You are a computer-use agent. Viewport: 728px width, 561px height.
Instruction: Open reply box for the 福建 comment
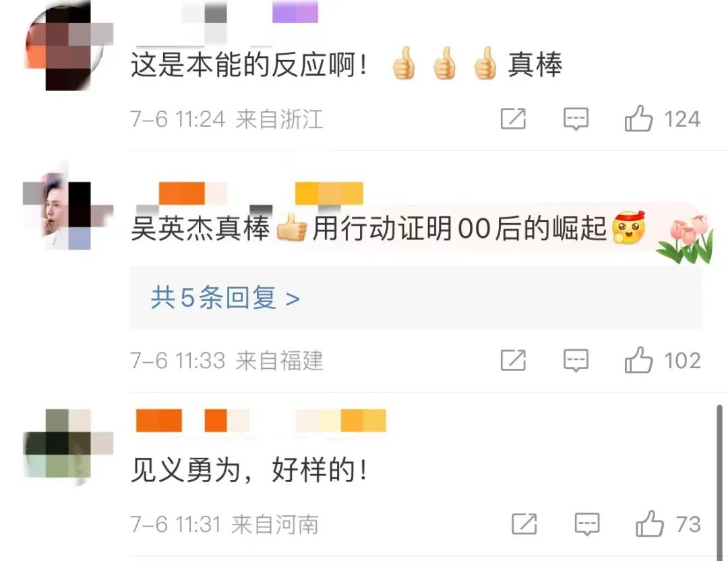coord(576,360)
